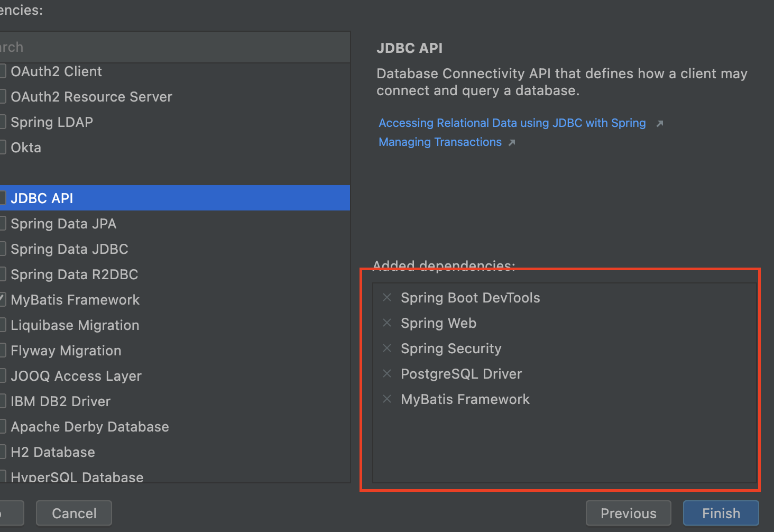Tick the Apache Derby Database checkbox

2,427
